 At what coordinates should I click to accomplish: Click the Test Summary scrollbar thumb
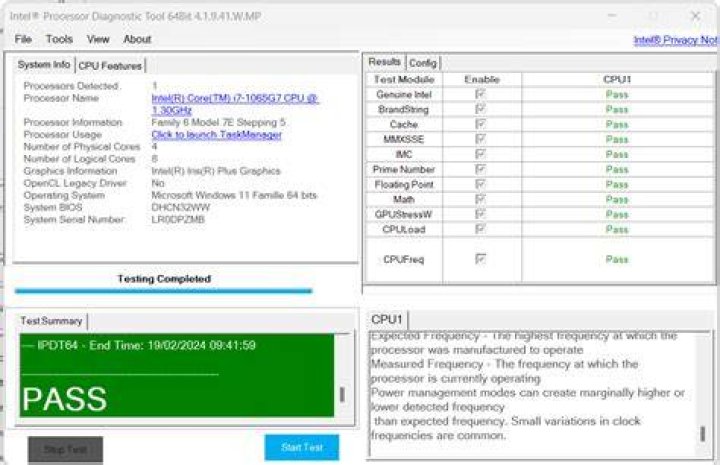tap(342, 395)
